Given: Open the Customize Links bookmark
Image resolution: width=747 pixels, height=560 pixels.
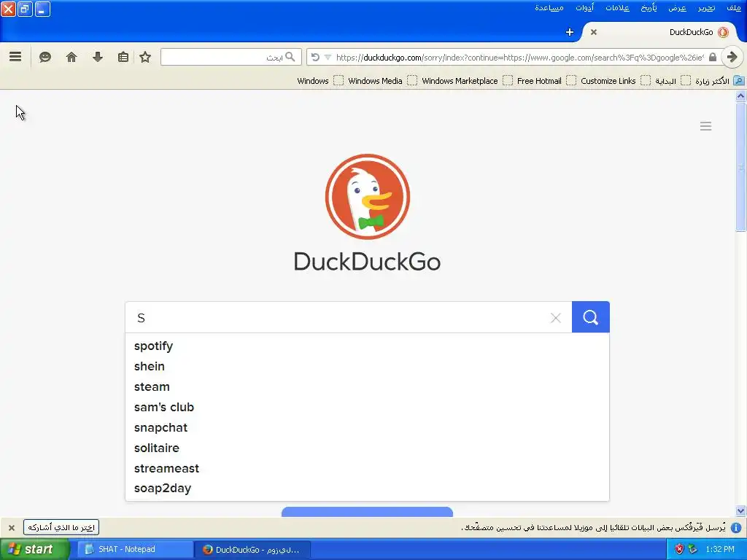Looking at the screenshot, I should pos(615,81).
